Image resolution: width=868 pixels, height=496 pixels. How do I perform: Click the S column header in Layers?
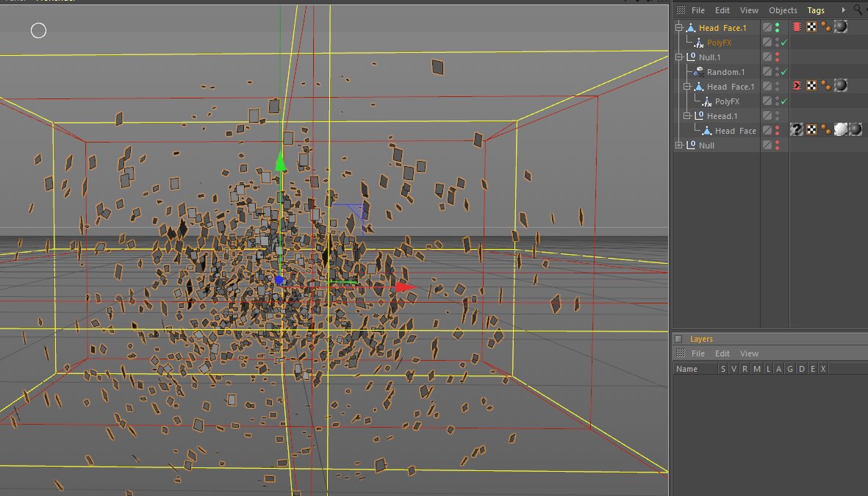point(722,369)
